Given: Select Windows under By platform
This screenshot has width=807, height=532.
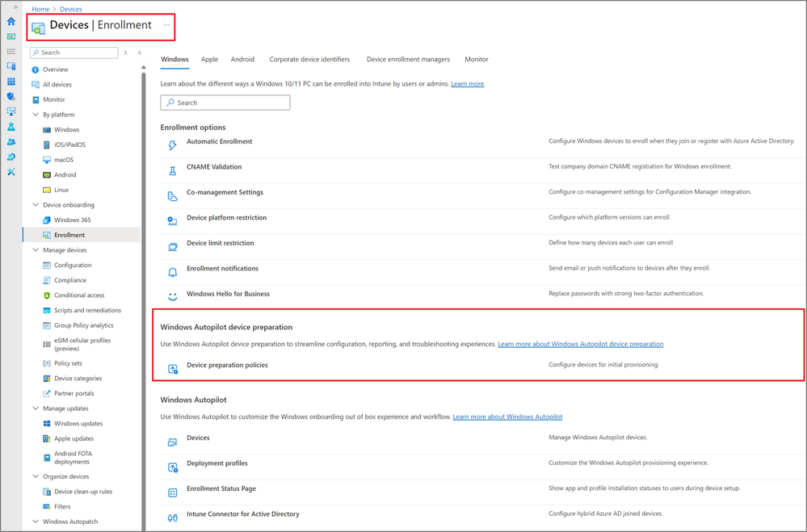Looking at the screenshot, I should pos(67,130).
